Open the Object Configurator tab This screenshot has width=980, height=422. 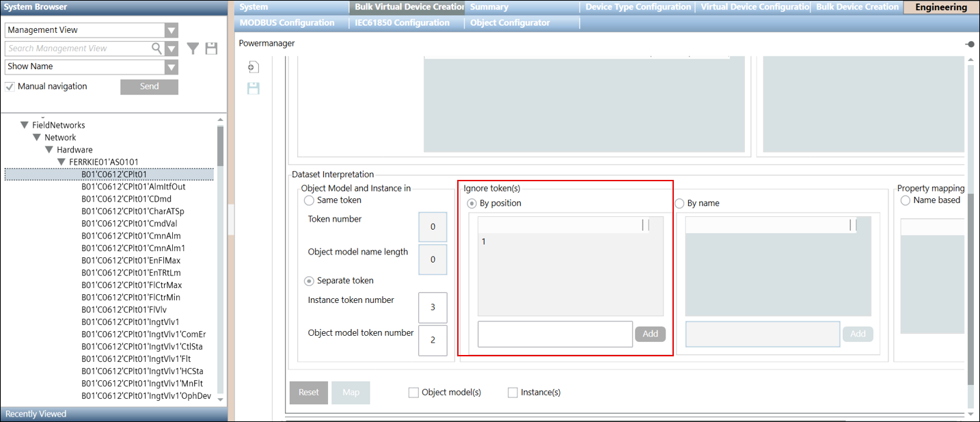(510, 23)
